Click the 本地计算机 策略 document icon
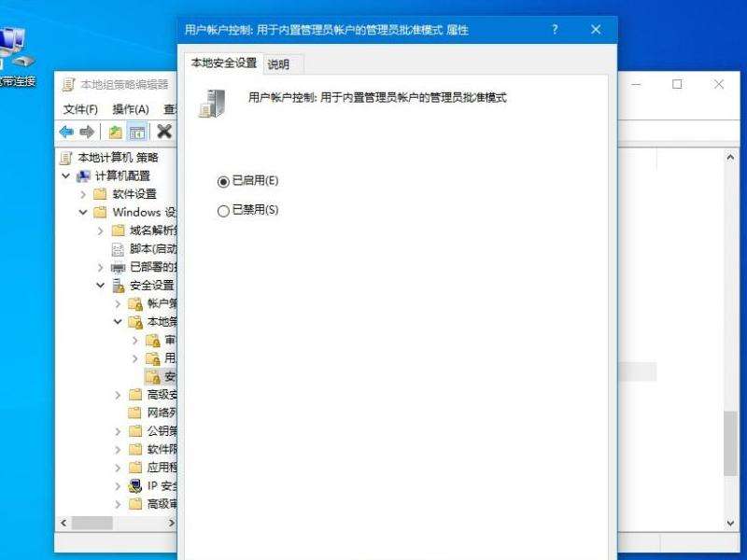747x560 pixels. pos(65,158)
